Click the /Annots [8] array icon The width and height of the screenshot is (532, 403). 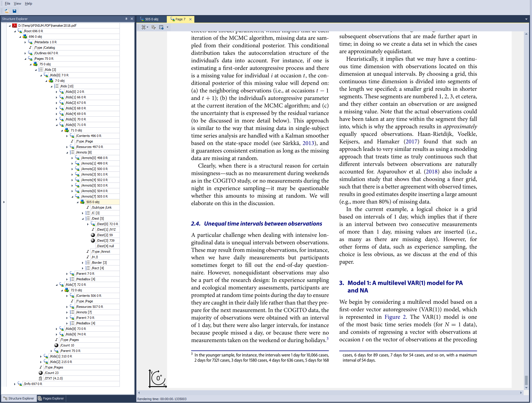click(x=72, y=152)
